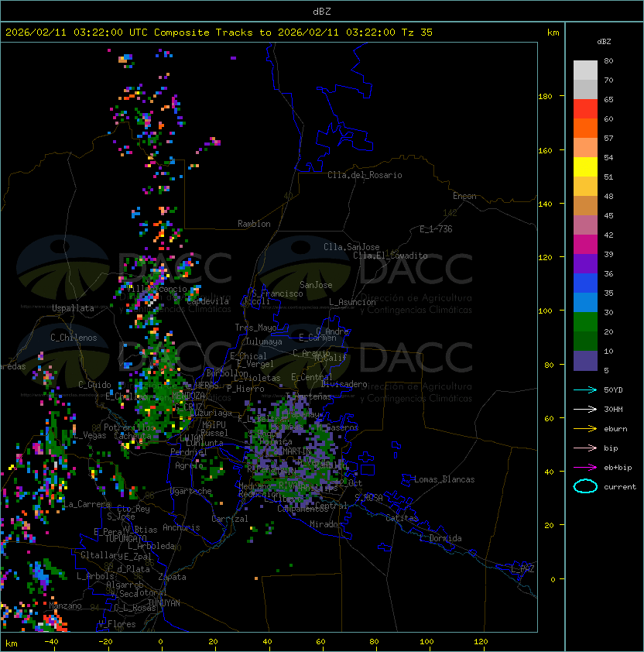Click the 'dBZ' heading above the color scale
The width and height of the screenshot is (644, 652).
click(x=604, y=42)
